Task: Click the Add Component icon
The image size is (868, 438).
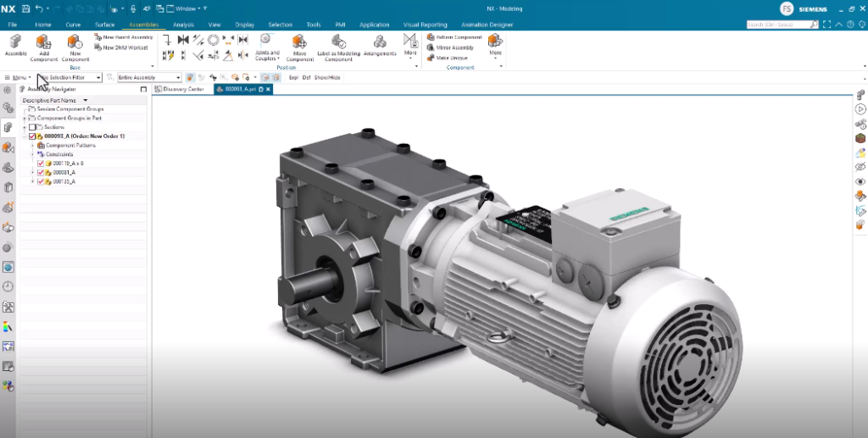Action: [x=44, y=42]
